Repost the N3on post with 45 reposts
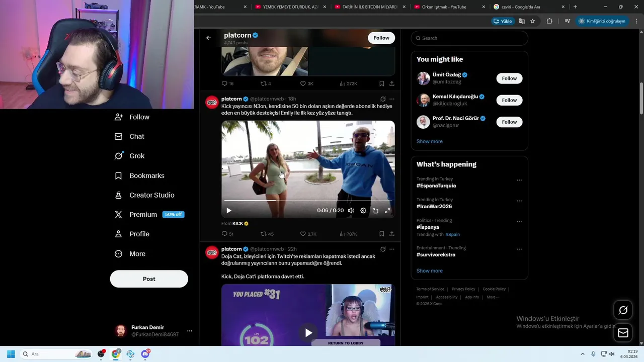The height and width of the screenshot is (362, 644). 267,234
